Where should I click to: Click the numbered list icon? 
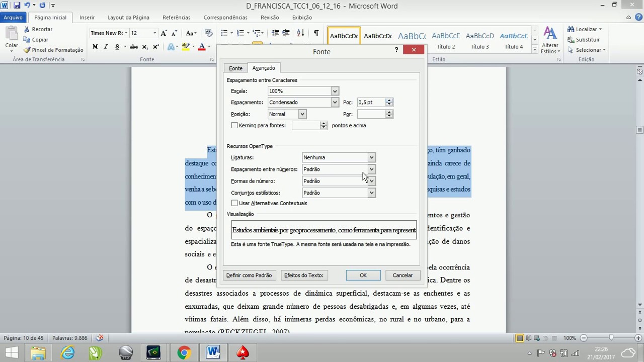(x=240, y=33)
